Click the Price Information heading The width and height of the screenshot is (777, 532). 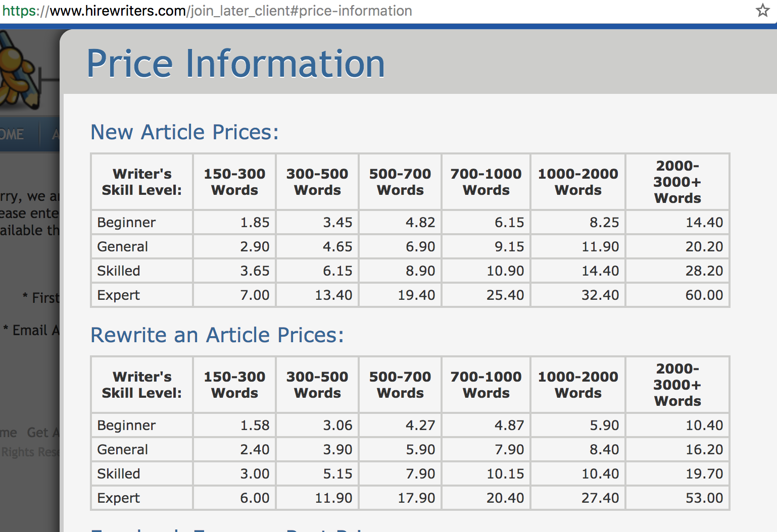coord(236,64)
